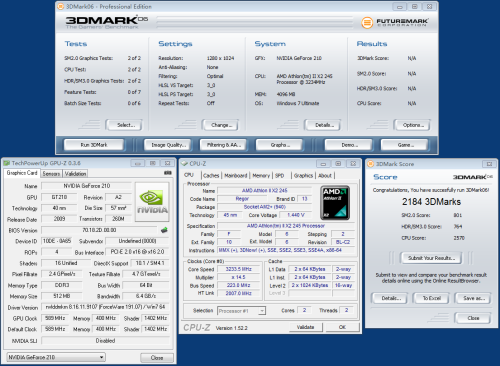Click the 2184 3DMarks score text
The width and height of the screenshot is (500, 366).
pyautogui.click(x=431, y=202)
